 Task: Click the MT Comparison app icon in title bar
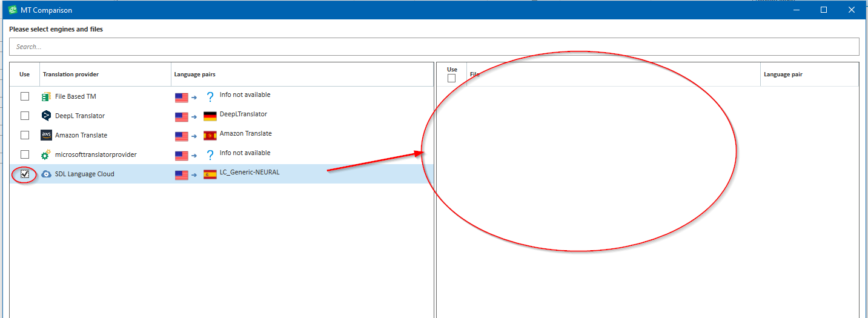[x=12, y=10]
